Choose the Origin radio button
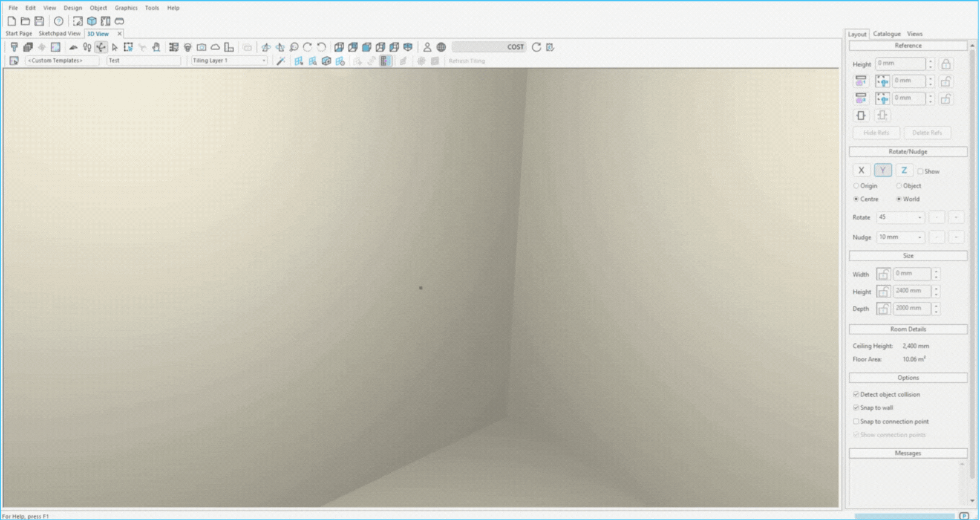 point(856,186)
